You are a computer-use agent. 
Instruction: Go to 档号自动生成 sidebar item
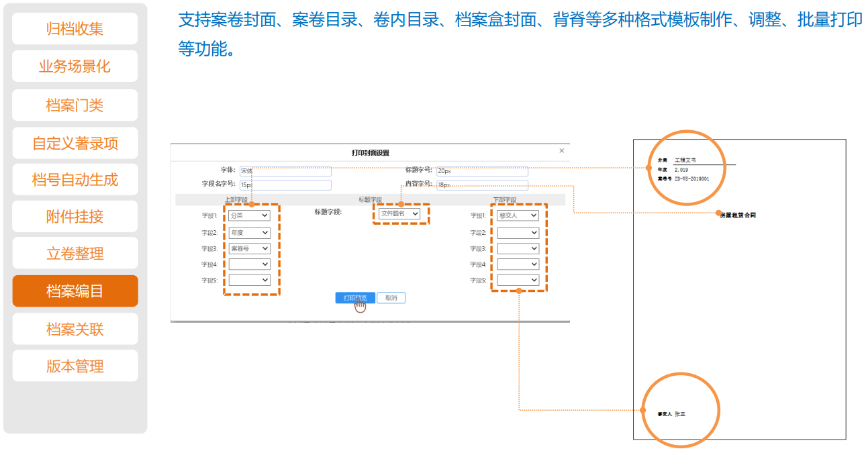tap(75, 180)
